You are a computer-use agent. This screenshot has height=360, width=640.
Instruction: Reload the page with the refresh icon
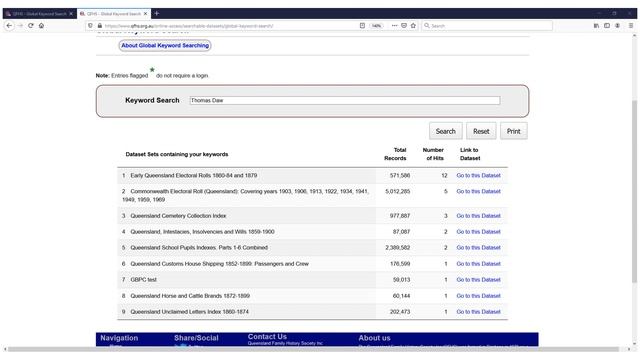coord(31,25)
